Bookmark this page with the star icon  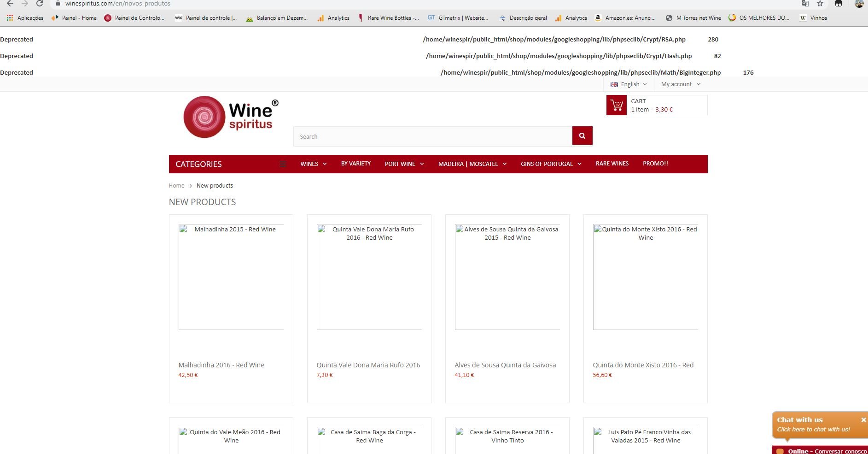(820, 4)
